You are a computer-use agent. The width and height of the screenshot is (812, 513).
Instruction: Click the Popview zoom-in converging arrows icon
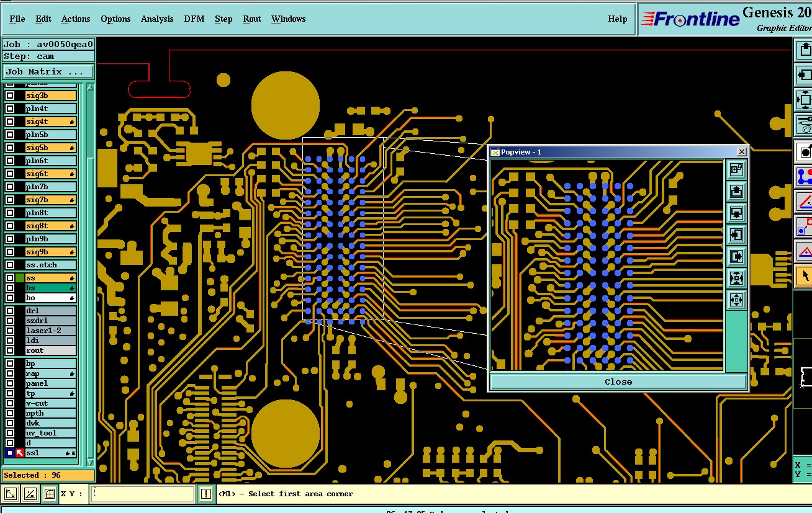pos(736,278)
